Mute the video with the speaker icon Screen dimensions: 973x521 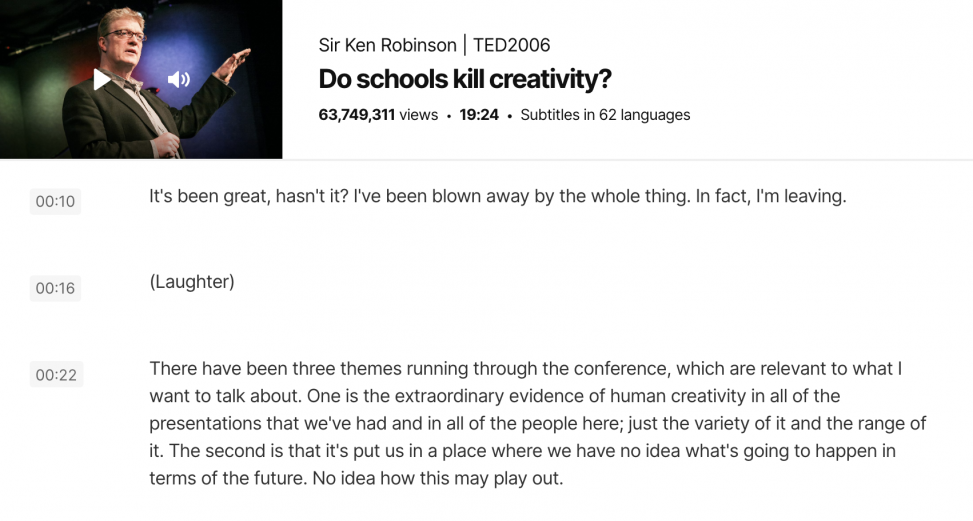click(x=178, y=79)
